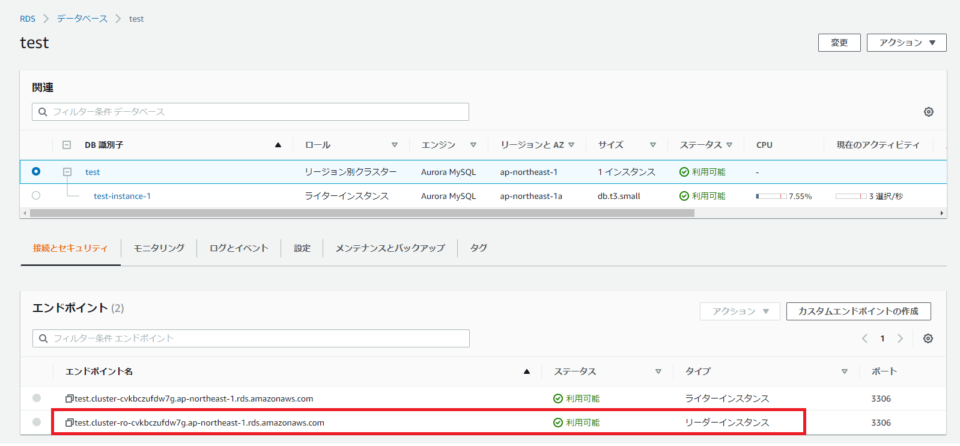This screenshot has height=446, width=960.
Task: Open settings gear in the エンドポイント panel
Action: pos(928,338)
